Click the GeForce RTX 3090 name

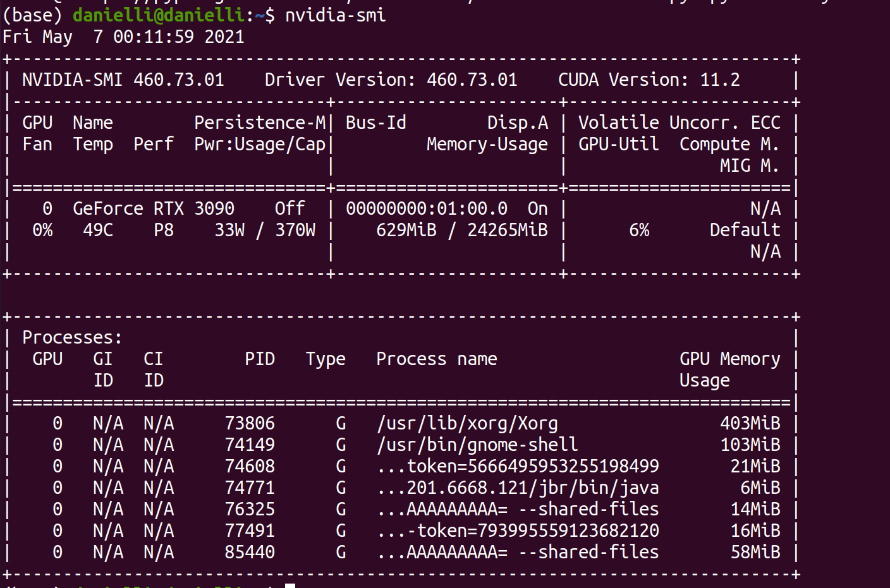[154, 208]
